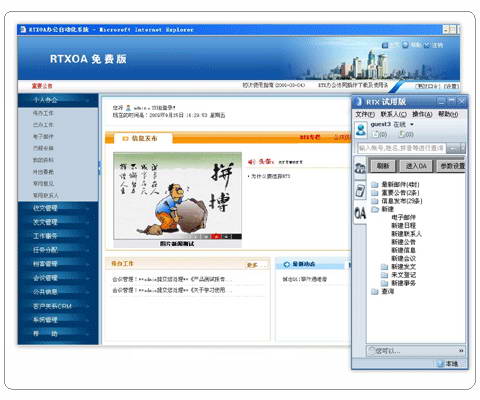
Task: Open the 文件(F) menu in RTX
Action: click(365, 114)
